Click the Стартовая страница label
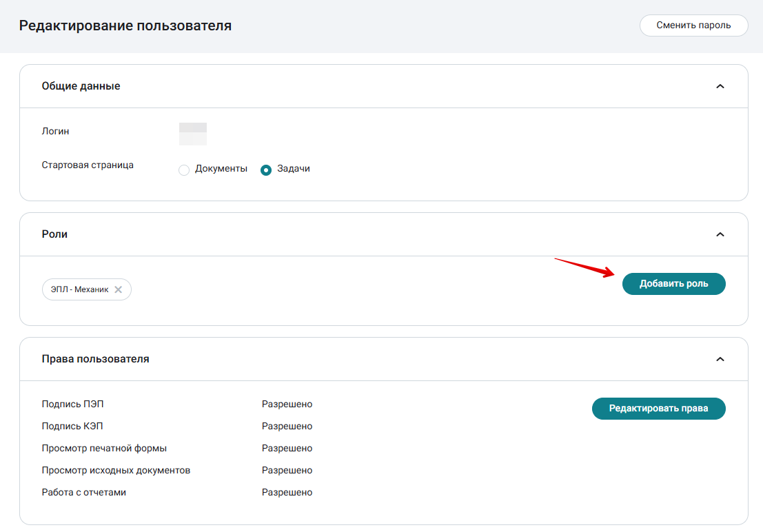763x532 pixels. pyautogui.click(x=88, y=165)
